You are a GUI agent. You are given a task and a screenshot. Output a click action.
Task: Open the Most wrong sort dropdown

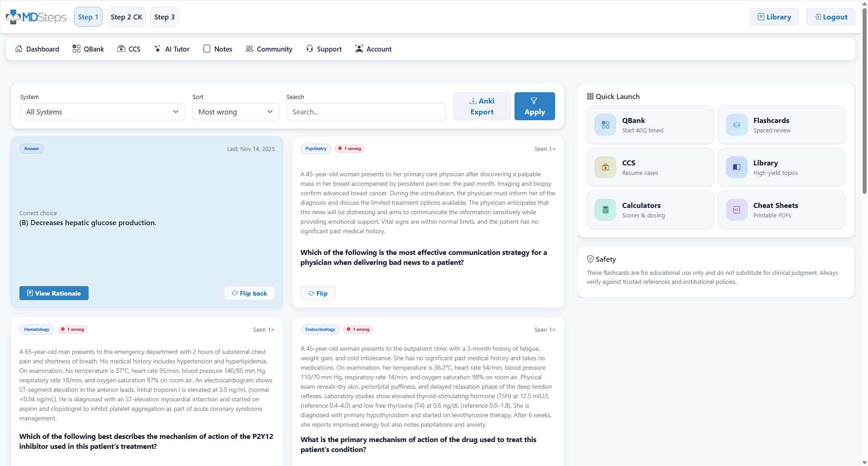[x=236, y=112]
